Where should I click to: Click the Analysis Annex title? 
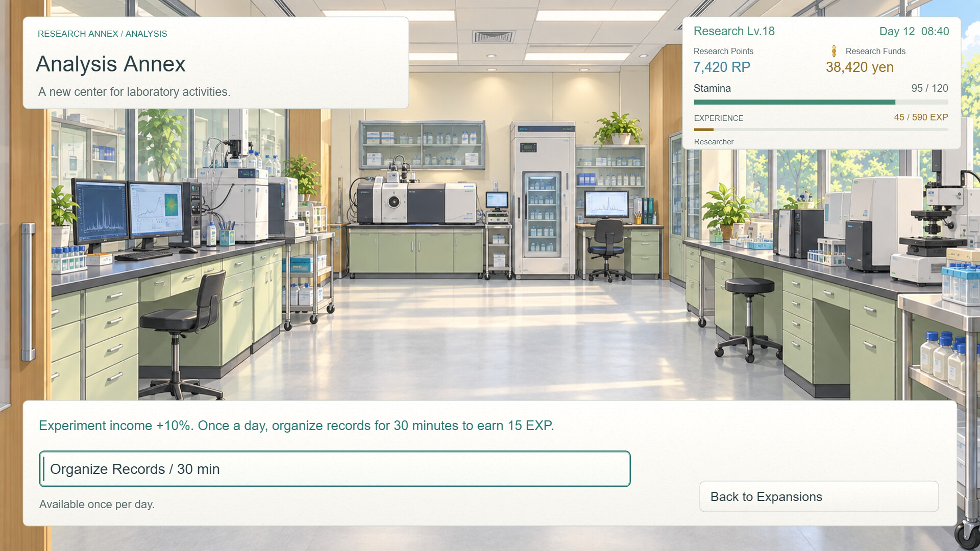[111, 64]
